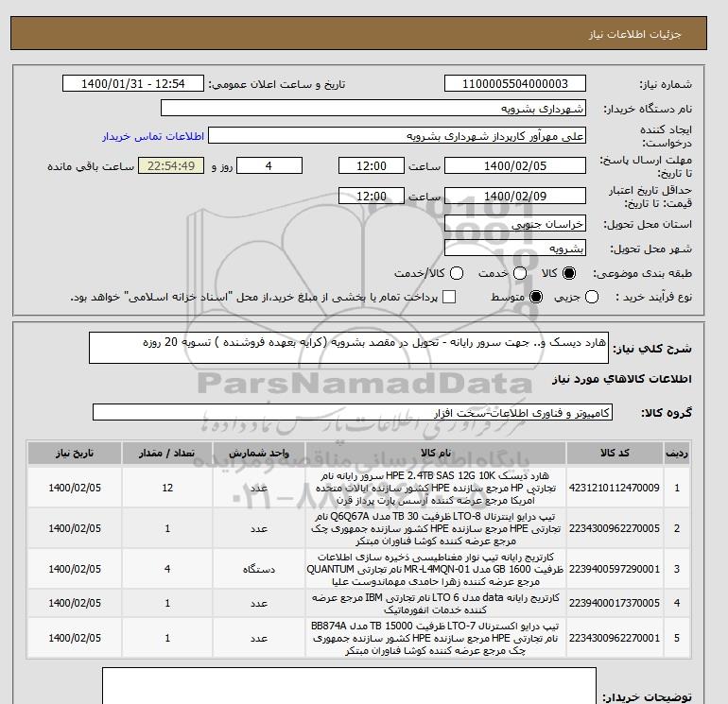Viewport: 728px width, 704px height.
Task: Click the نام کالا column header
Action: (x=436, y=453)
